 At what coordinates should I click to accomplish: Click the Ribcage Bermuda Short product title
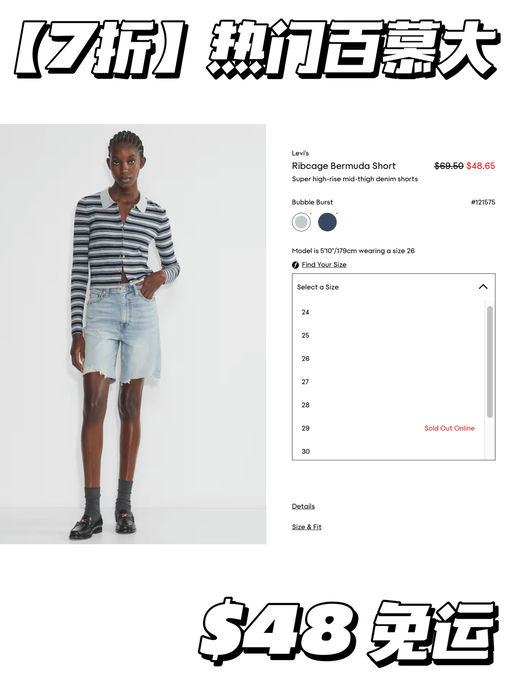(x=344, y=166)
